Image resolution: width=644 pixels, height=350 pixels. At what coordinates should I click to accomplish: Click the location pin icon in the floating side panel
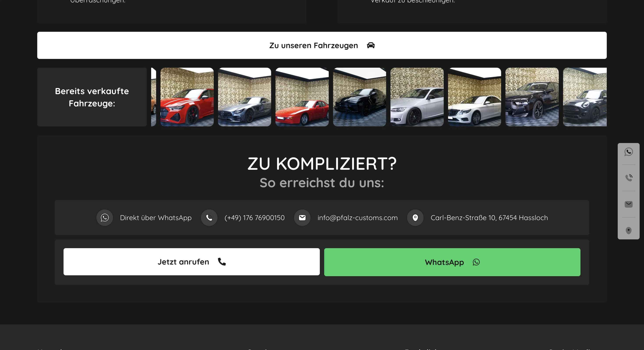point(628,230)
